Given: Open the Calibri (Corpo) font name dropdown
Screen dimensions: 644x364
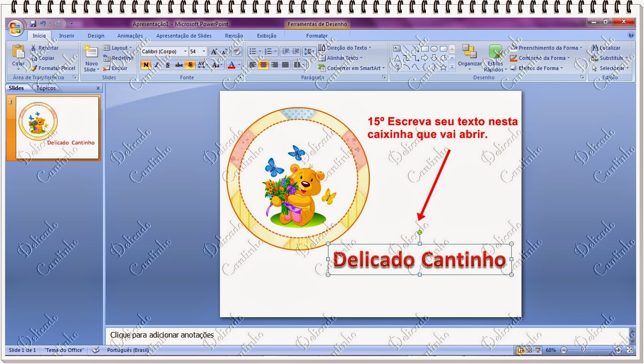Looking at the screenshot, I should point(186,51).
